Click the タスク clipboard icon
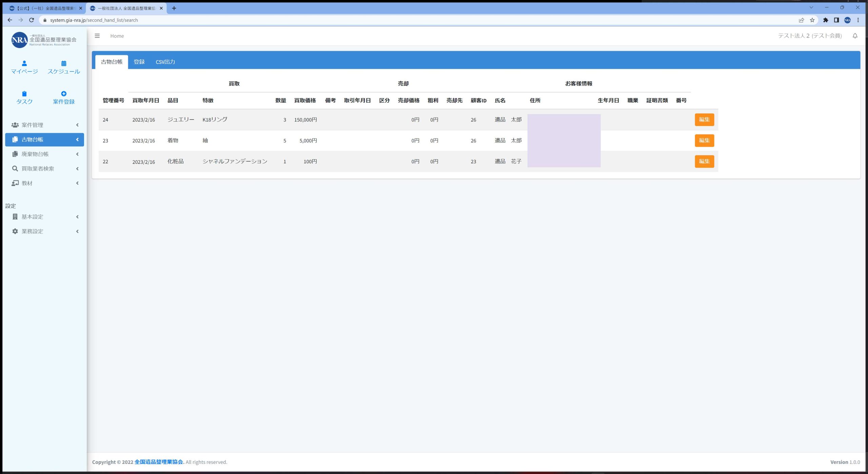The height and width of the screenshot is (474, 868). [24, 94]
